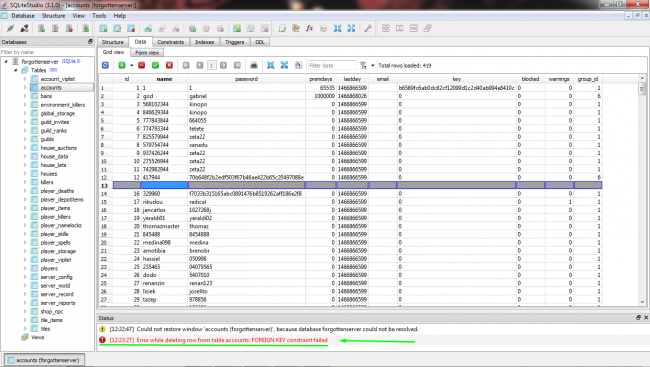
Task: Select the Views tree node
Action: [37, 337]
